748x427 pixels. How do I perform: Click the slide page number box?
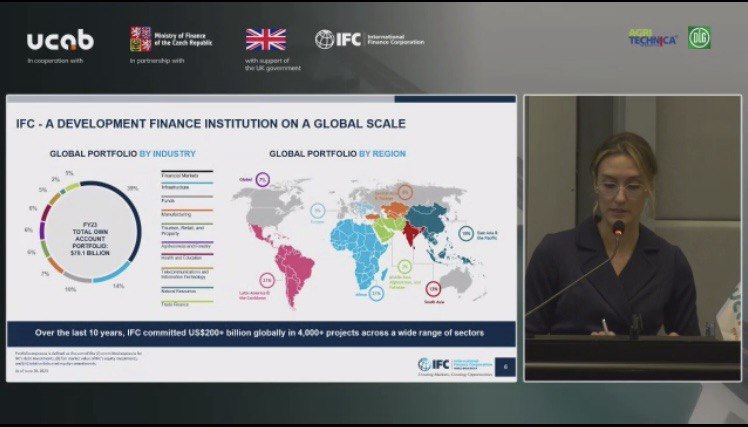click(505, 367)
